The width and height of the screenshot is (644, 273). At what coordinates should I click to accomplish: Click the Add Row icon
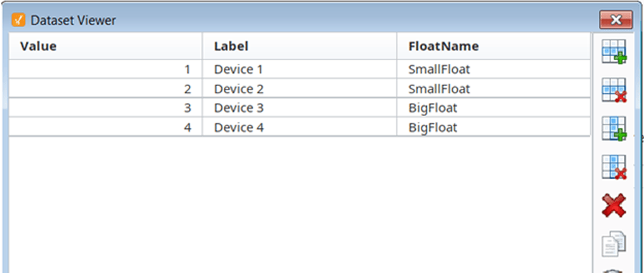(x=614, y=52)
